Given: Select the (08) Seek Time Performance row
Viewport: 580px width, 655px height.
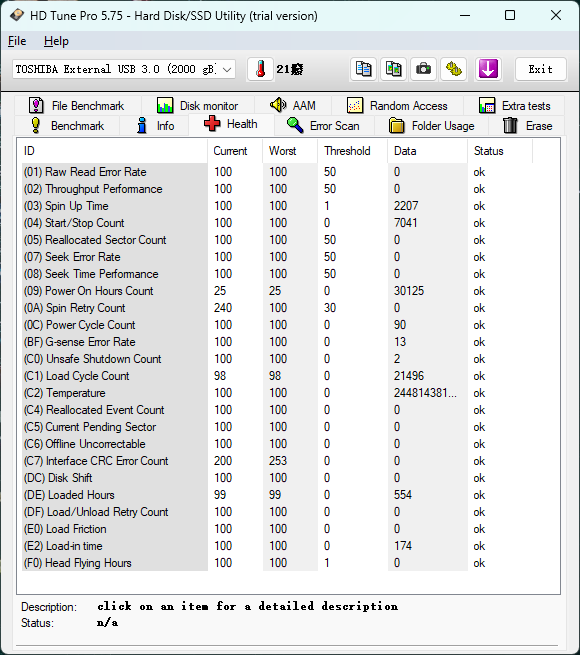Looking at the screenshot, I should tap(277, 274).
